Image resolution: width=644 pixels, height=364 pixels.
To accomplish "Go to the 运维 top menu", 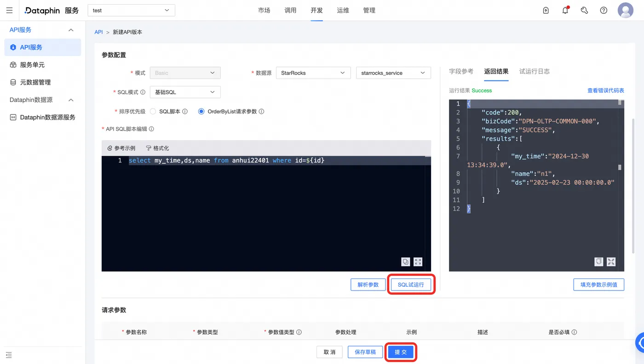I will (x=343, y=10).
